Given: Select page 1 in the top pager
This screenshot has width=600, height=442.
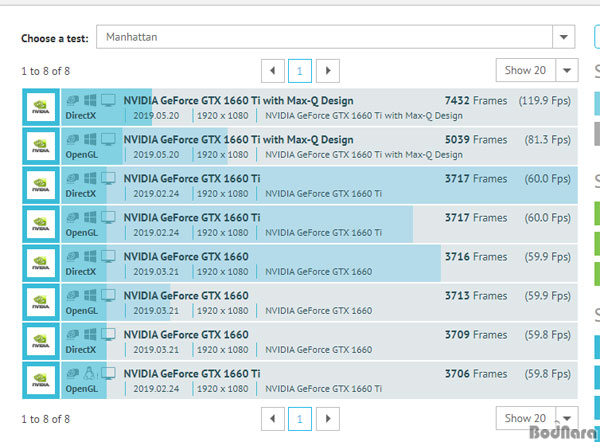Looking at the screenshot, I should (x=300, y=71).
